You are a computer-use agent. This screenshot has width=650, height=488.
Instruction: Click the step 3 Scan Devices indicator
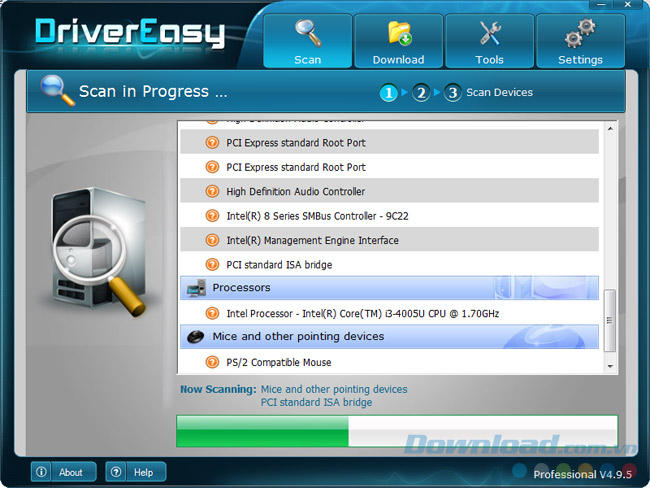[453, 93]
